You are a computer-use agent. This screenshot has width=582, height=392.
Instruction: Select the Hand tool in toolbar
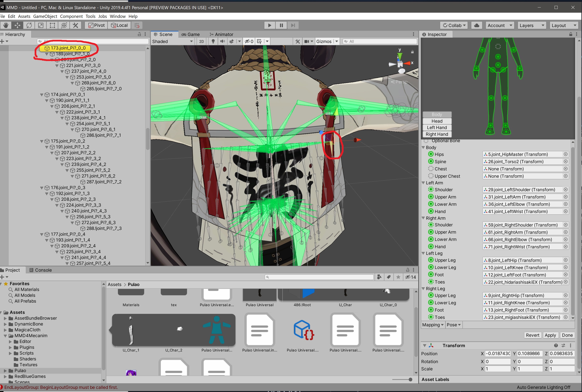pos(5,25)
